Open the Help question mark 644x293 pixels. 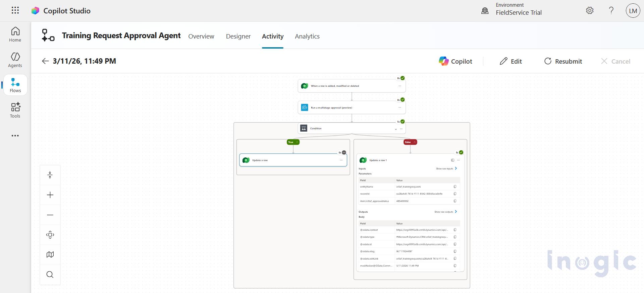coord(611,10)
